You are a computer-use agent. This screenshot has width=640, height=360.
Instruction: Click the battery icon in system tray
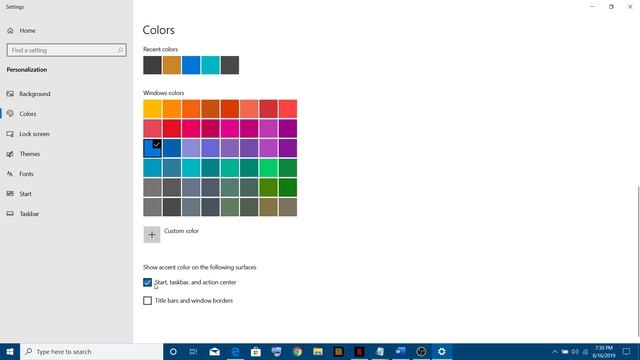point(564,352)
